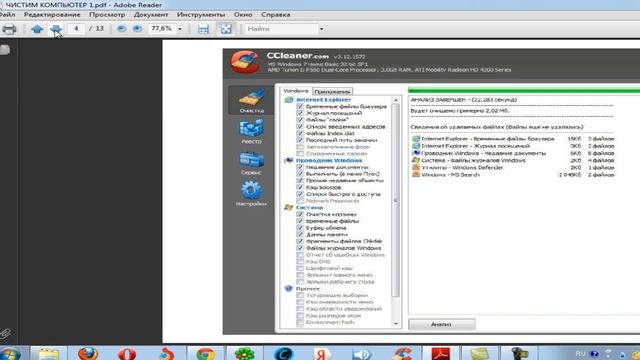Viewport: 640px width, 360px height.
Task: Click scroll-up arrow of CCleaner checklist
Action: point(395,100)
